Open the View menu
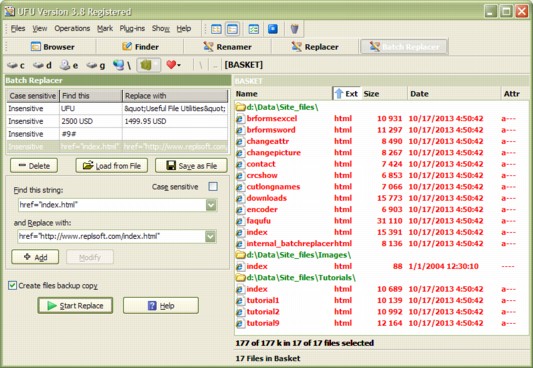The height and width of the screenshot is (368, 533). (x=40, y=29)
